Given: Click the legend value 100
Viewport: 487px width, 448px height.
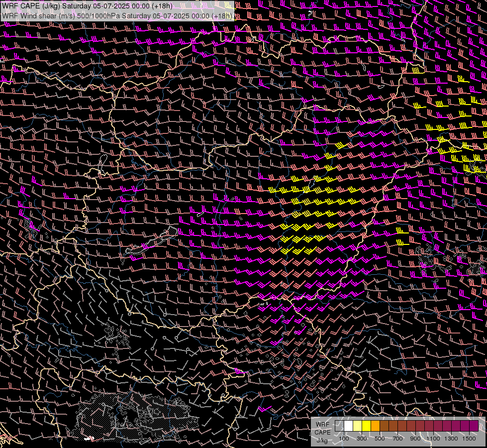Looking at the screenshot, I should pyautogui.click(x=344, y=439).
